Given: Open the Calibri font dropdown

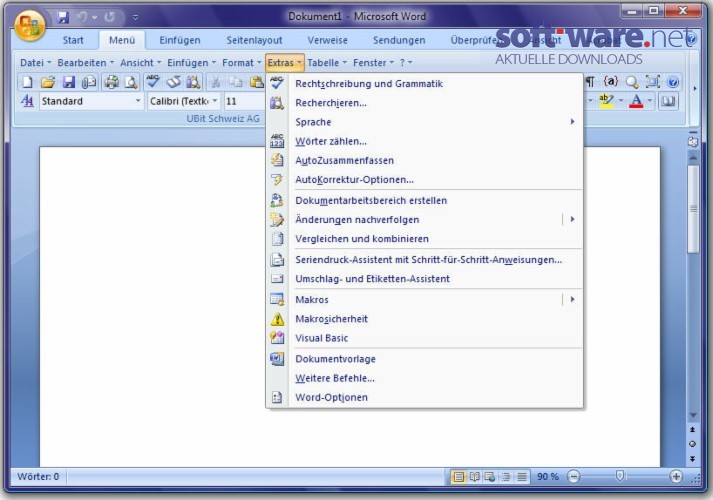Looking at the screenshot, I should click(215, 101).
